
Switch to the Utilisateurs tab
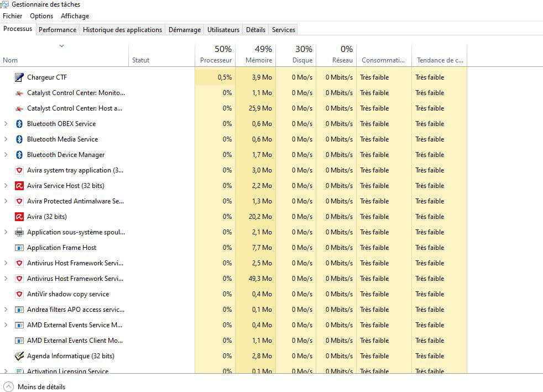(x=223, y=30)
